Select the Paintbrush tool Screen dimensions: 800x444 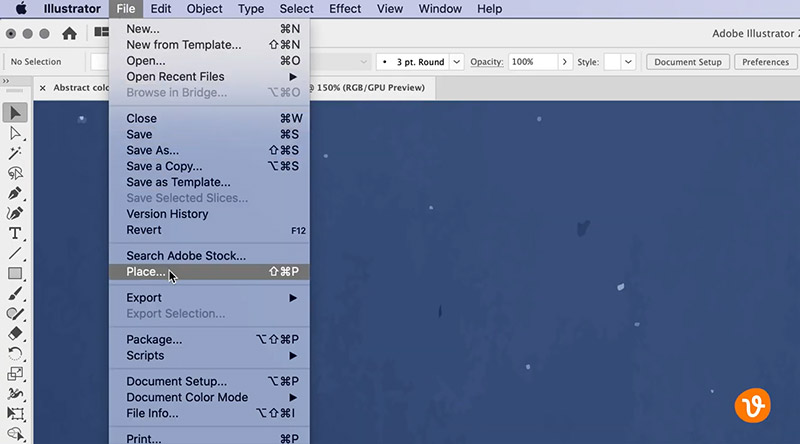[x=15, y=293]
